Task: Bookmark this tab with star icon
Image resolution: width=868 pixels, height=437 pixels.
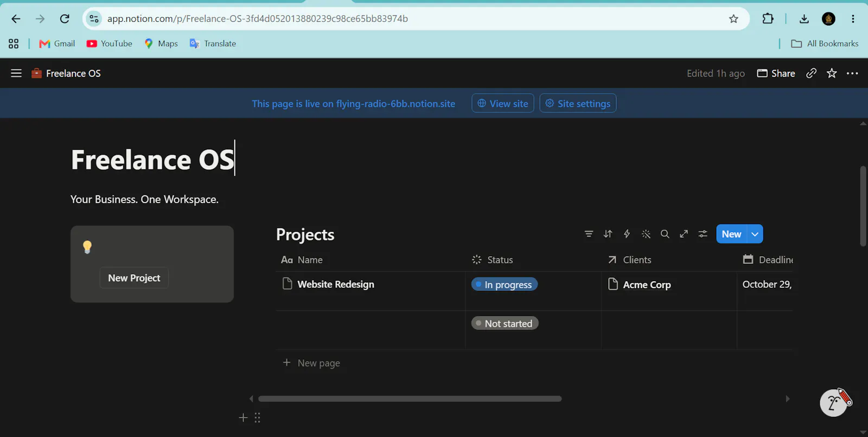Action: 733,19
